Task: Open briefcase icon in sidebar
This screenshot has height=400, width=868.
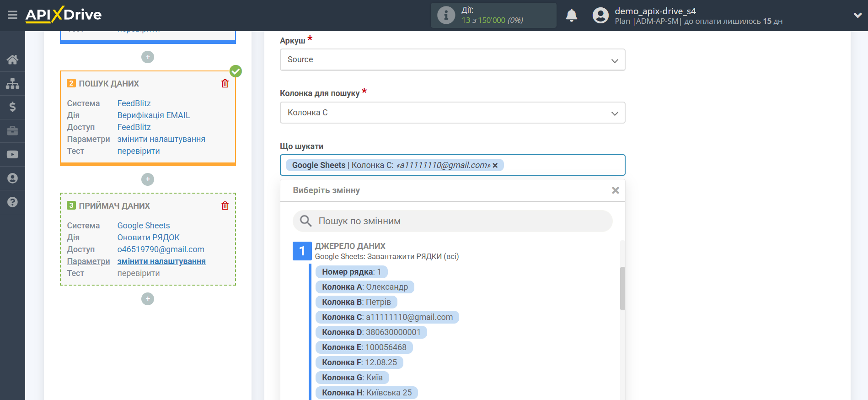Action: (x=12, y=131)
